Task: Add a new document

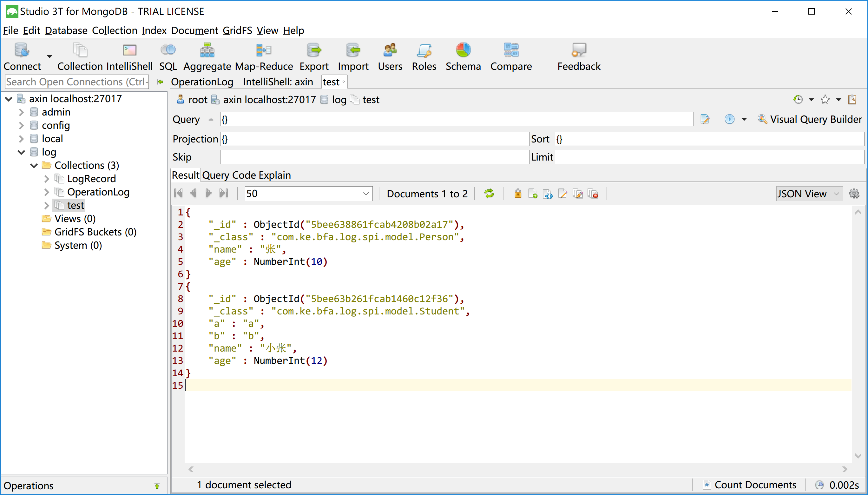Action: coord(533,194)
